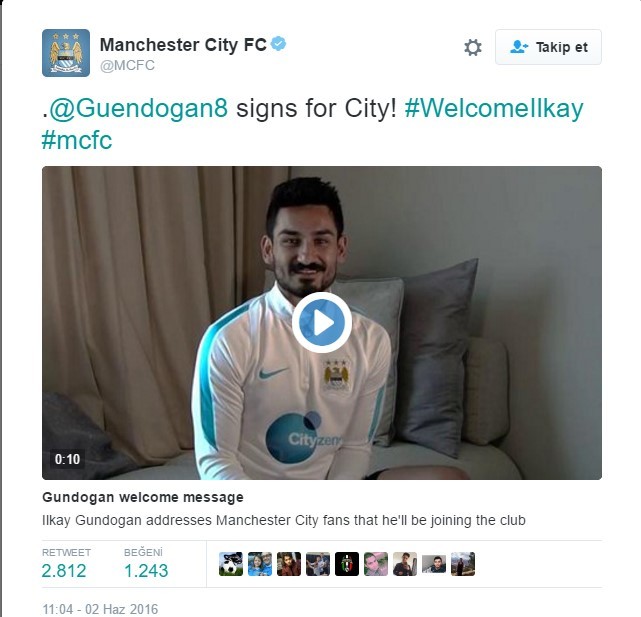View the 2.812 retweets list
The width and height of the screenshot is (641, 617).
click(66, 564)
